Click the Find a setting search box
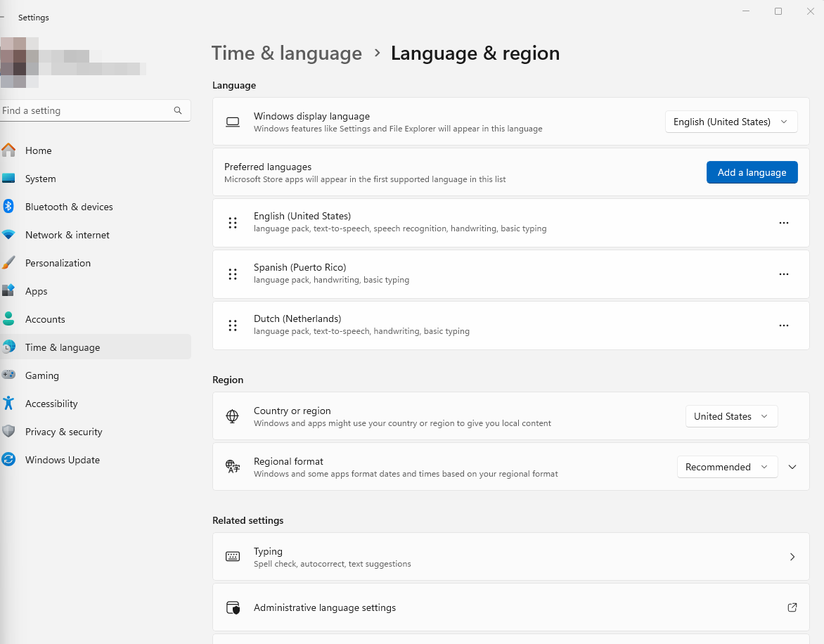 [84, 110]
